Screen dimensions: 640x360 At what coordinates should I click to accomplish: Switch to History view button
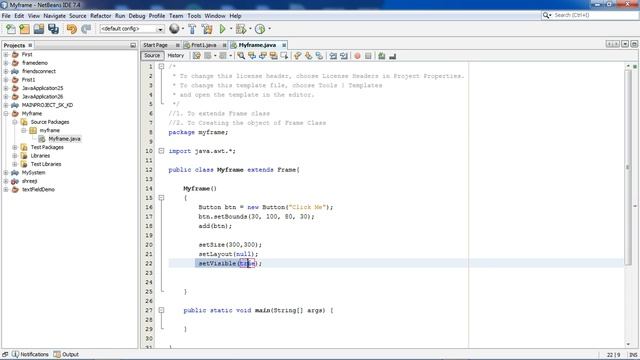(x=176, y=56)
